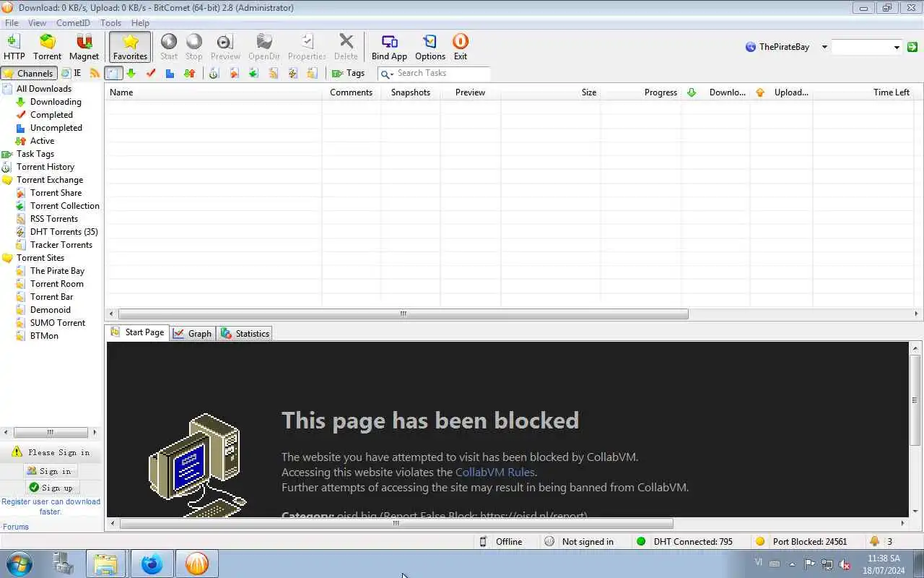Open Demonoid site entry
Viewport: 924px width, 578px height.
tap(51, 310)
